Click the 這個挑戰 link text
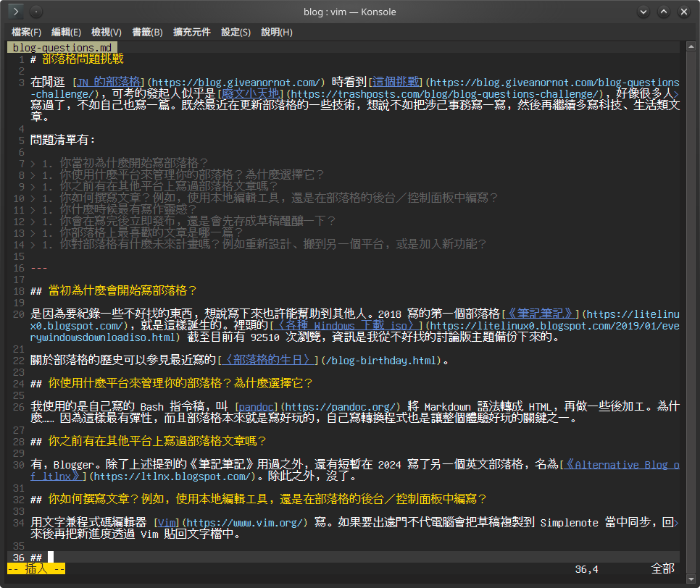 [x=396, y=82]
